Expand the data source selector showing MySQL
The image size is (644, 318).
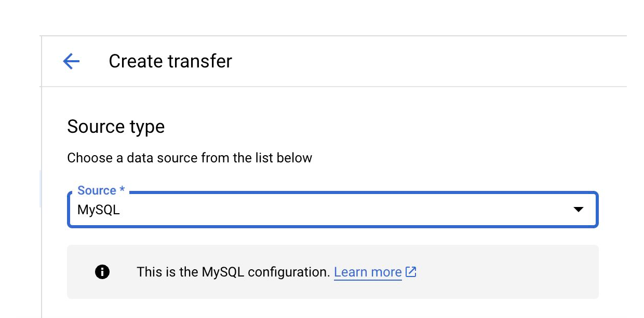pos(332,210)
